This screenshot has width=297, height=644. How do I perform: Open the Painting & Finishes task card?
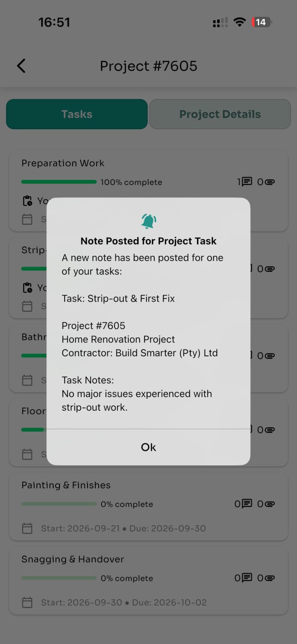tap(148, 506)
